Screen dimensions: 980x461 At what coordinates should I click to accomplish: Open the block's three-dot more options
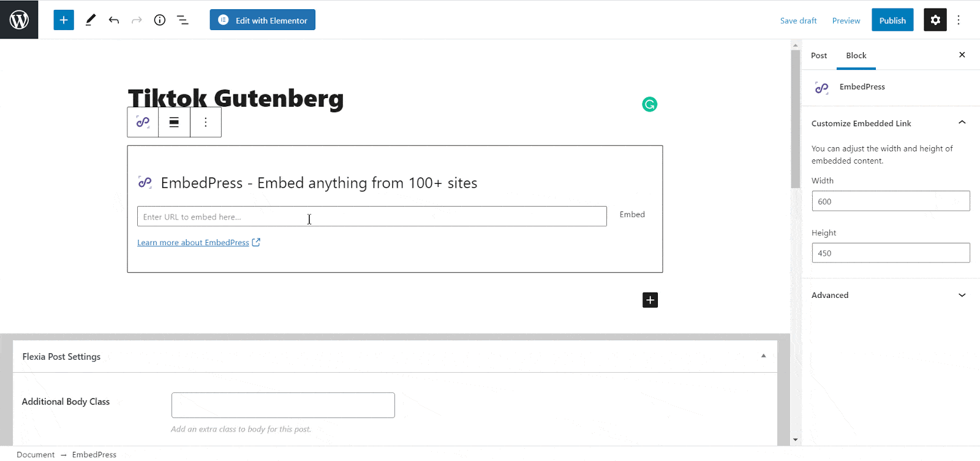pos(206,122)
